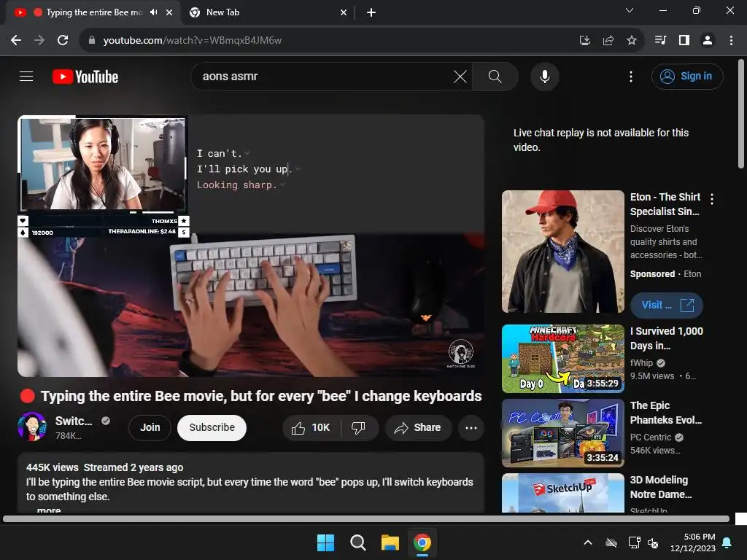Click the Visit button on Eton ad

(x=667, y=306)
